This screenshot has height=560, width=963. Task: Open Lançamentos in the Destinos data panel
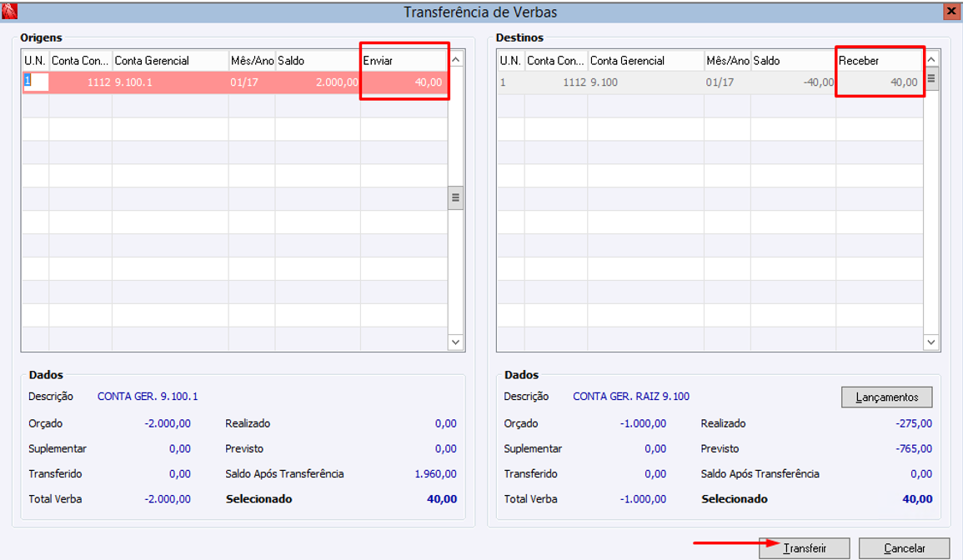click(x=887, y=397)
